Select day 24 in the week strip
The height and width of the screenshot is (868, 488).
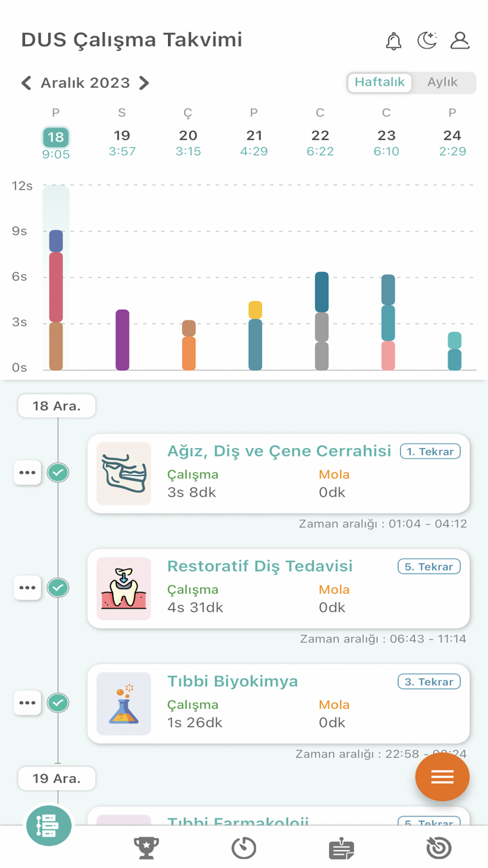(452, 137)
